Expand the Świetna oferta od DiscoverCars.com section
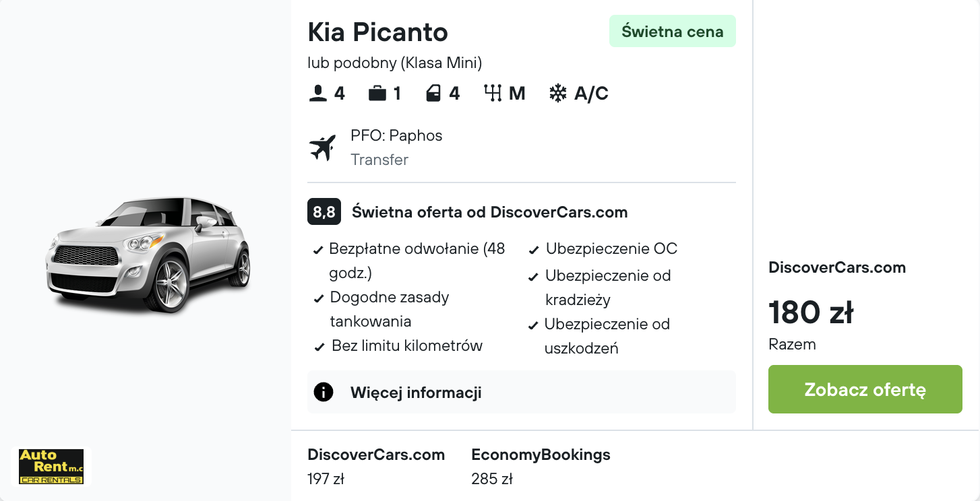 (489, 211)
